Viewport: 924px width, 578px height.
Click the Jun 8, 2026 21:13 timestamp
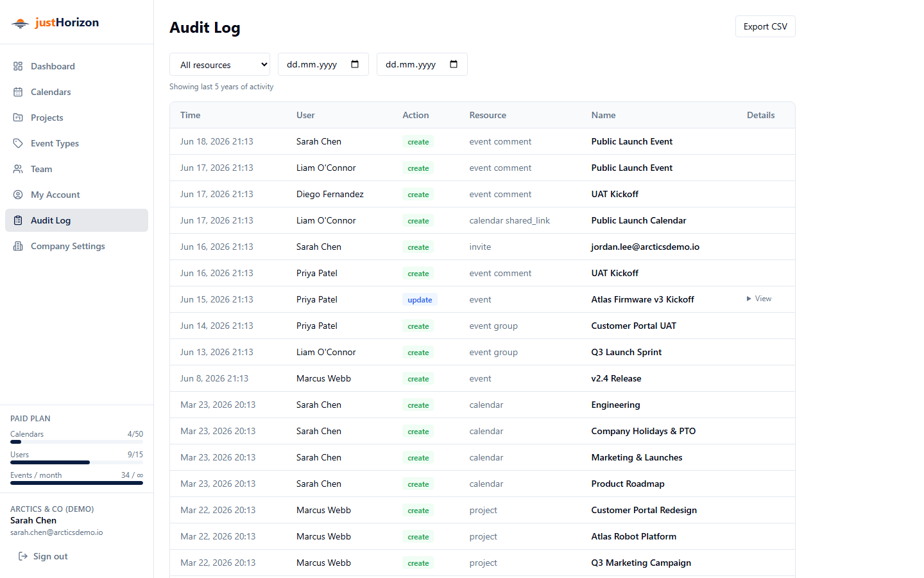click(214, 378)
